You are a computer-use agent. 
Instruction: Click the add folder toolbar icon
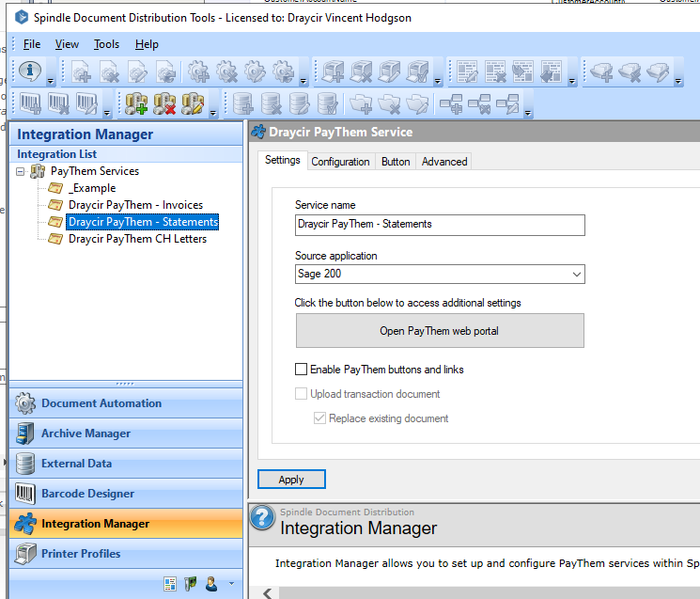pyautogui.click(x=361, y=103)
